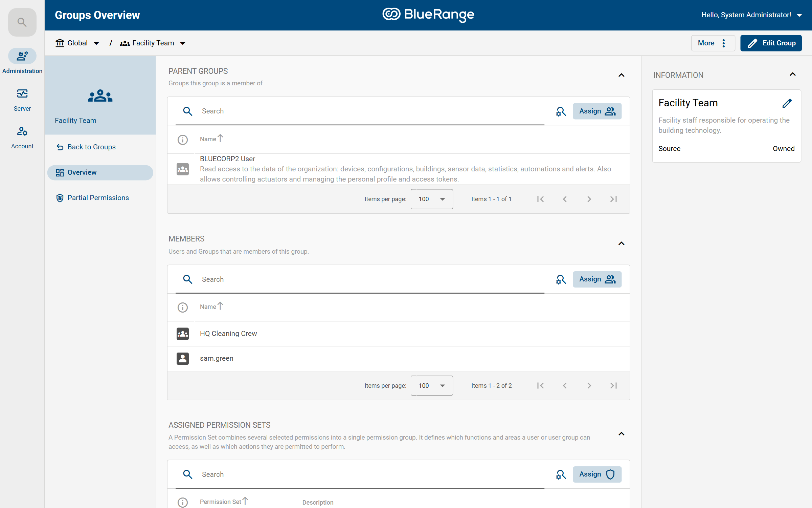Assign a member to the group
Viewport: 812px width, 508px height.
click(x=597, y=279)
